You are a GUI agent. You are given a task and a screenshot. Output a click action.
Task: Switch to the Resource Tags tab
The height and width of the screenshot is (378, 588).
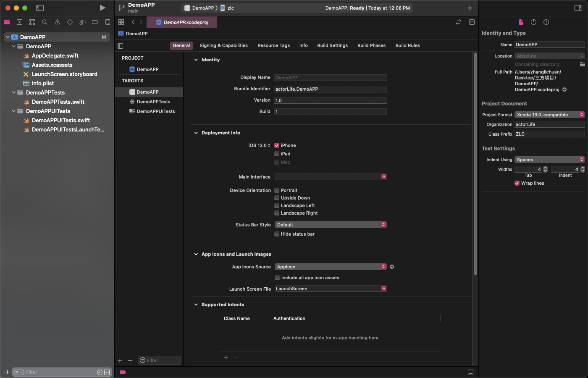[273, 45]
